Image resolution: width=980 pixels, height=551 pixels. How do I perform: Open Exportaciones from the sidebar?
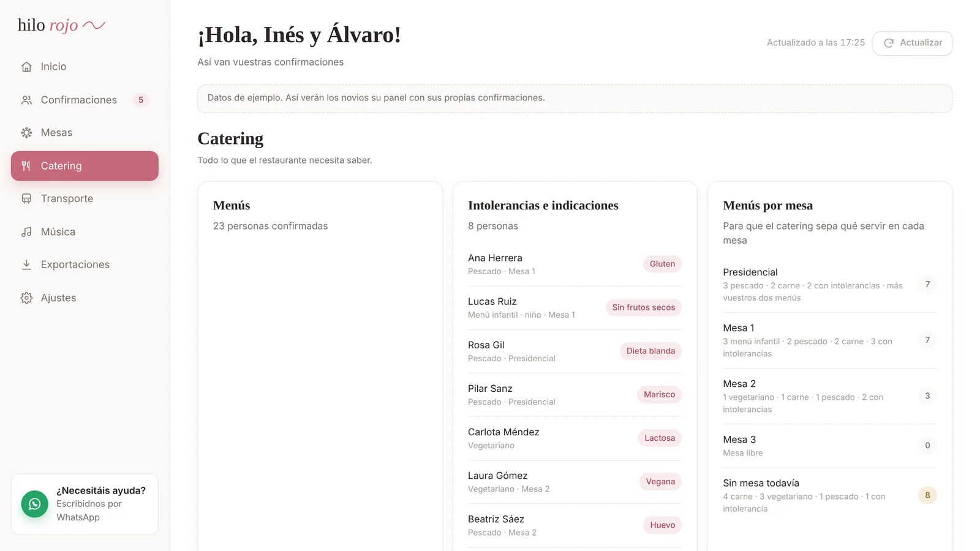click(x=85, y=265)
